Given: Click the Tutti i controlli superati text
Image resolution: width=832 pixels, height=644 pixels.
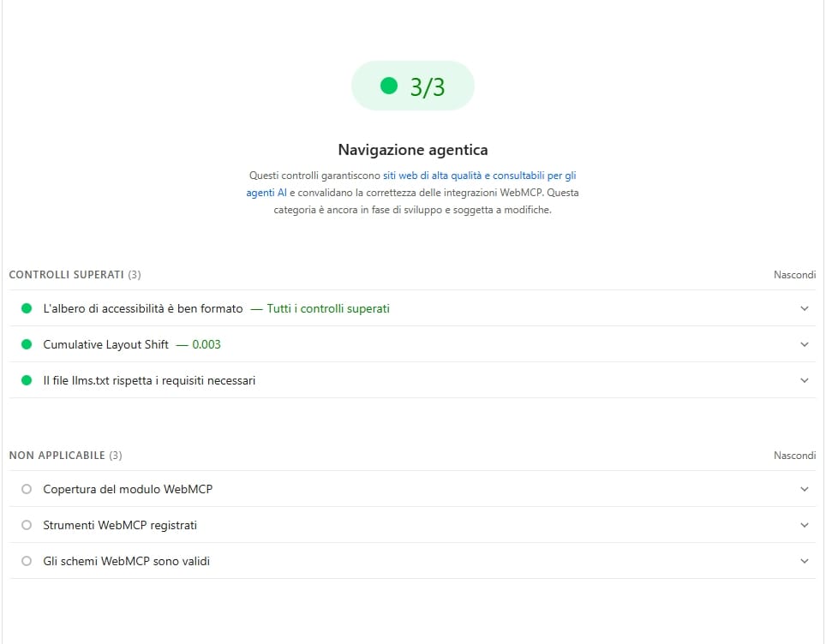Looking at the screenshot, I should click(328, 309).
